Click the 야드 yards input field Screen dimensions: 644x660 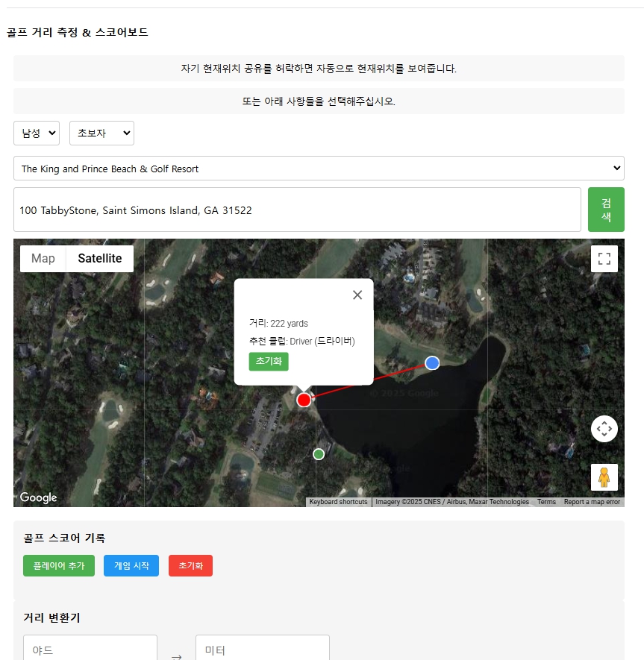(x=90, y=650)
